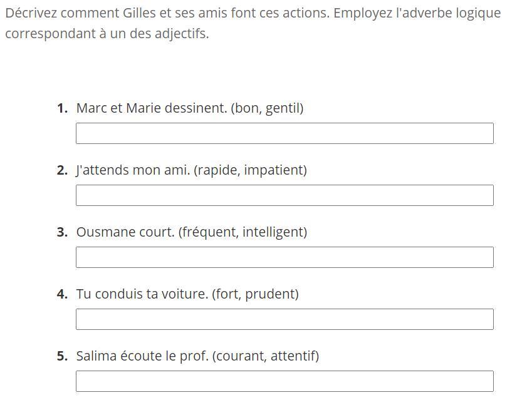
Task: Click the sentence "Tu conduis ta voiture."
Action: (142, 294)
